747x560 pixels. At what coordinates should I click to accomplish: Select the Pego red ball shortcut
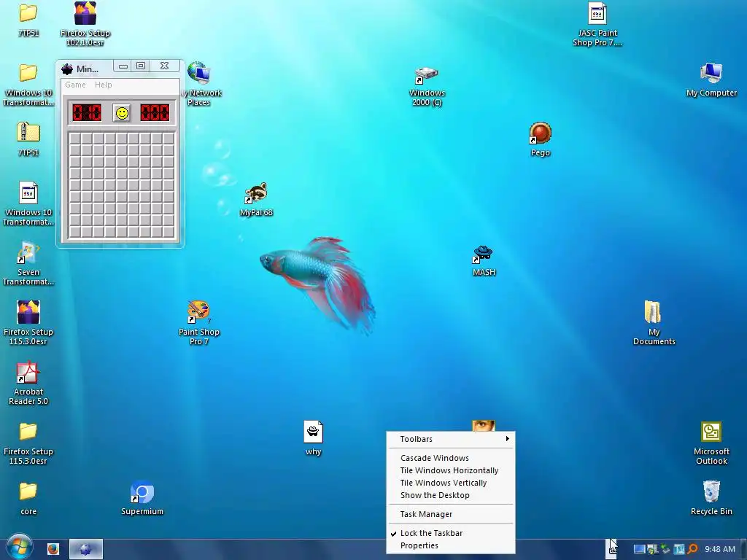pyautogui.click(x=541, y=133)
